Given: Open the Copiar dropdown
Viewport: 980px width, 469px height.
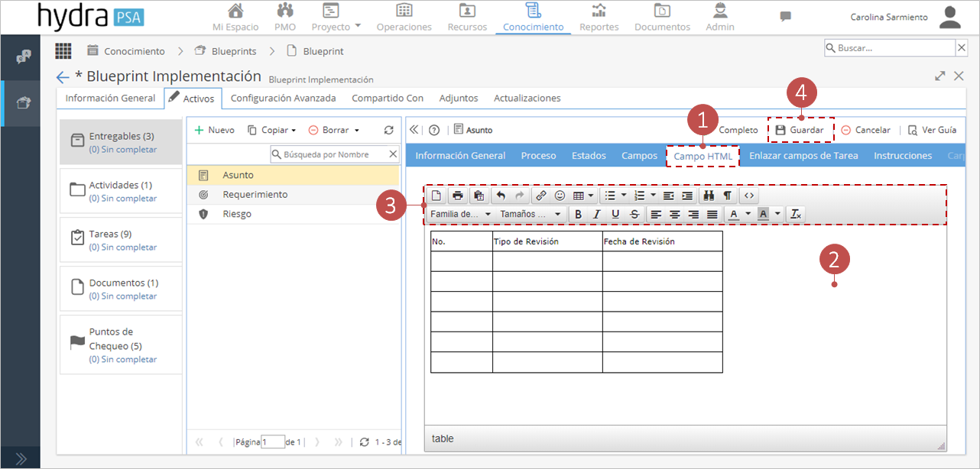Looking at the screenshot, I should click(271, 130).
